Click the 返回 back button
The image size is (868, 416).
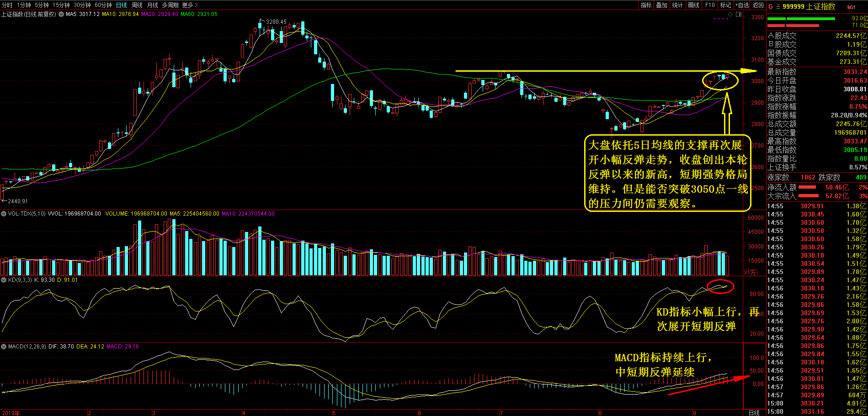[758, 5]
